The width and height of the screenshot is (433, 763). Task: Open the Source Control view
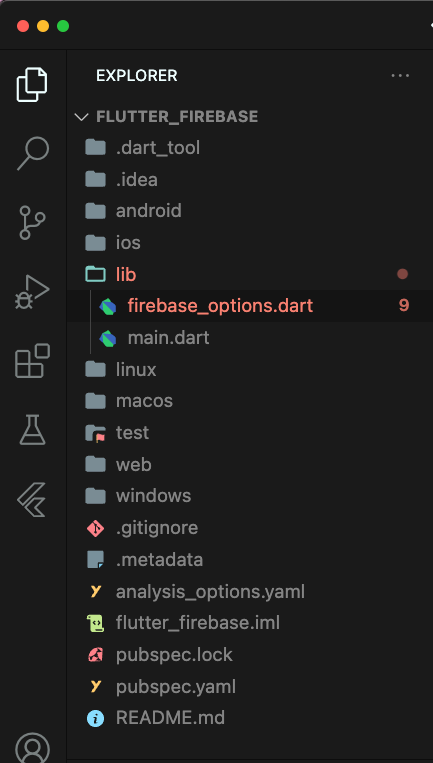coord(33,222)
